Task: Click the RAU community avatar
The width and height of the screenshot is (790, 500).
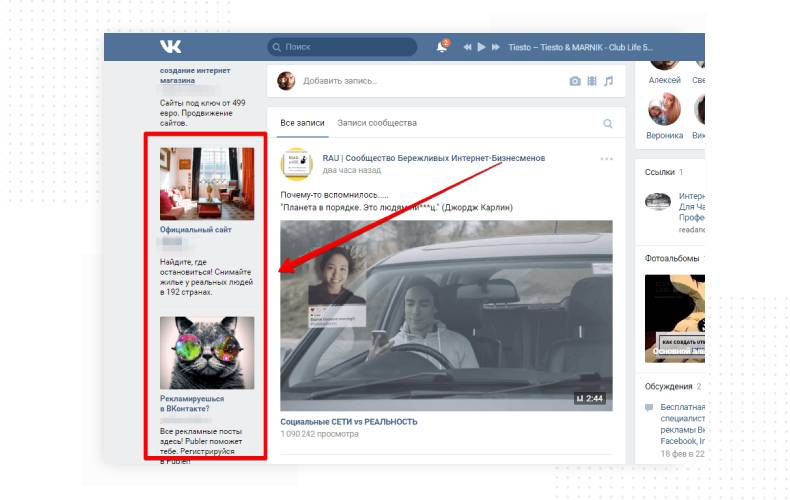Action: [x=297, y=164]
